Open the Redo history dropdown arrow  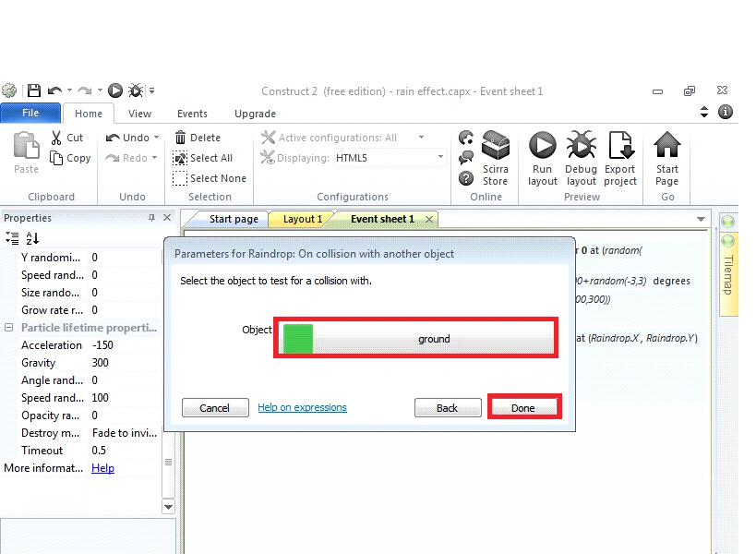pyautogui.click(x=154, y=158)
